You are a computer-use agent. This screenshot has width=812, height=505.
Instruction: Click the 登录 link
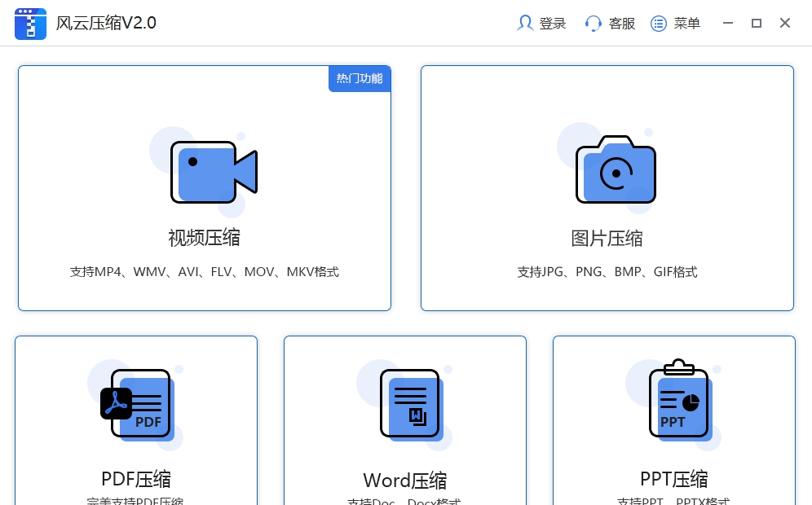[x=551, y=23]
